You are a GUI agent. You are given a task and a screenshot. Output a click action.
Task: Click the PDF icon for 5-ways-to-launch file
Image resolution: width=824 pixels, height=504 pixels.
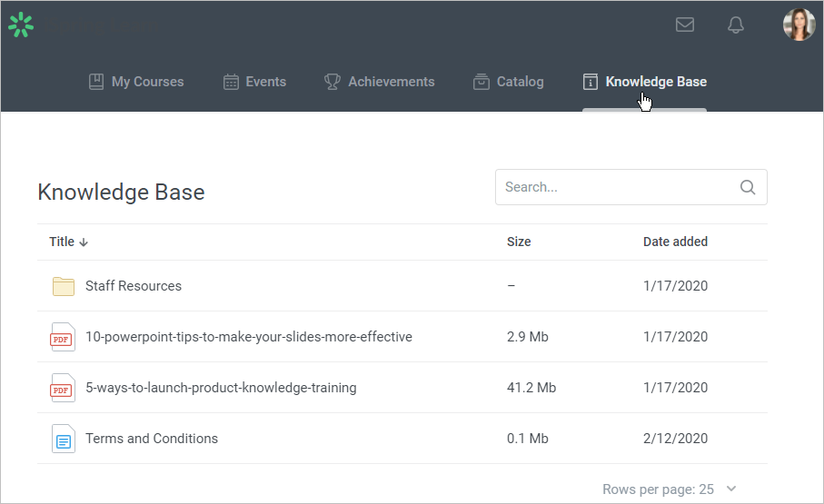62,388
